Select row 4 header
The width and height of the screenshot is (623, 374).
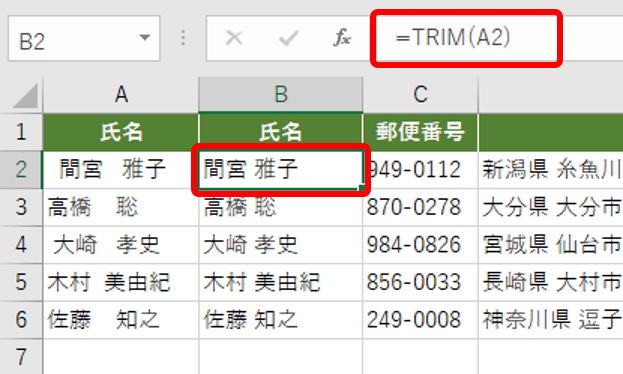point(21,244)
